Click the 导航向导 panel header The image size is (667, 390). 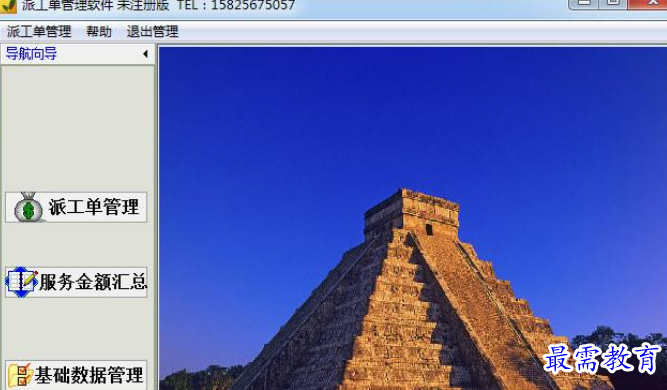tap(77, 54)
